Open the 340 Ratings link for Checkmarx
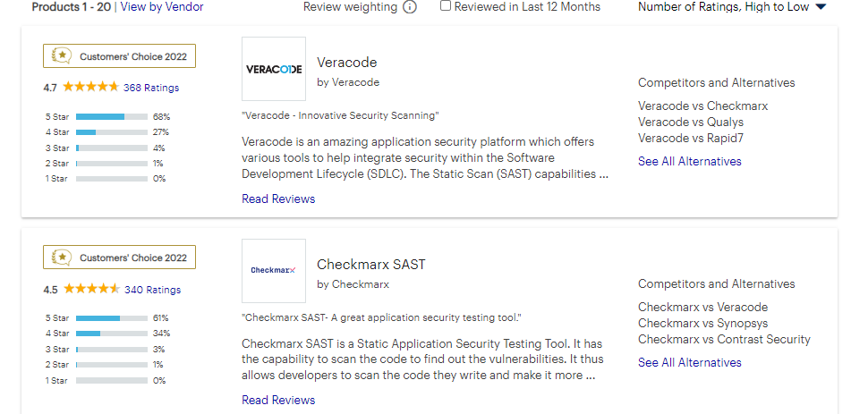The height and width of the screenshot is (414, 868). pos(152,290)
